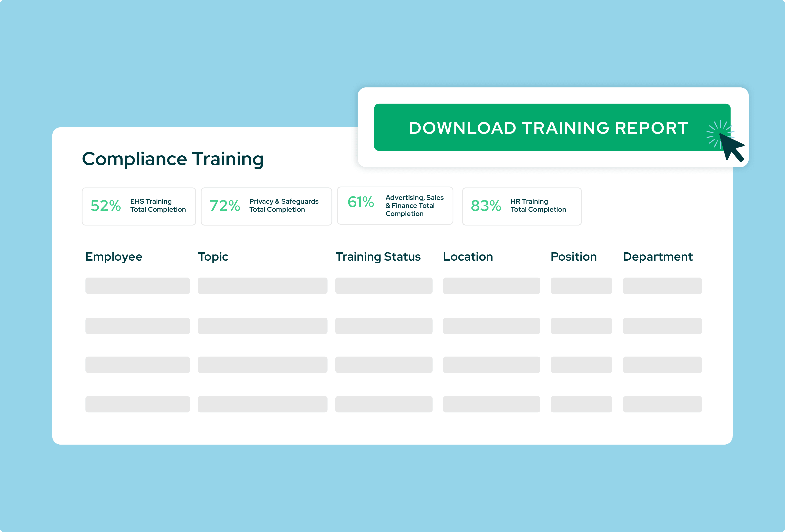This screenshot has width=785, height=532.
Task: Select the 52% EHS Training completion card
Action: 139,206
